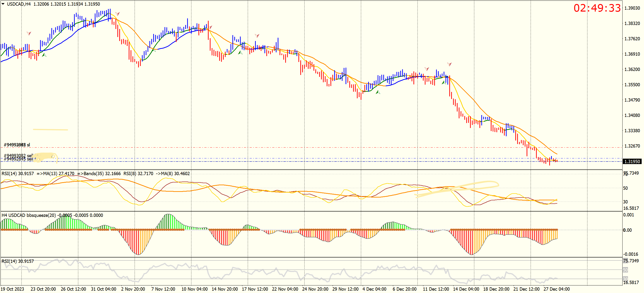Click red down-arrow near 17 Nov 12:00
The width and height of the screenshot is (644, 293).
(257, 36)
